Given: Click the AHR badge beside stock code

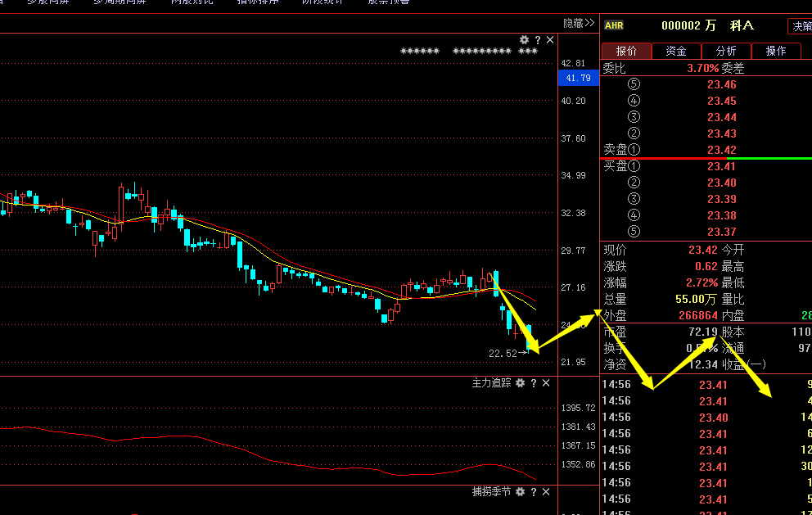Looking at the screenshot, I should pyautogui.click(x=613, y=26).
